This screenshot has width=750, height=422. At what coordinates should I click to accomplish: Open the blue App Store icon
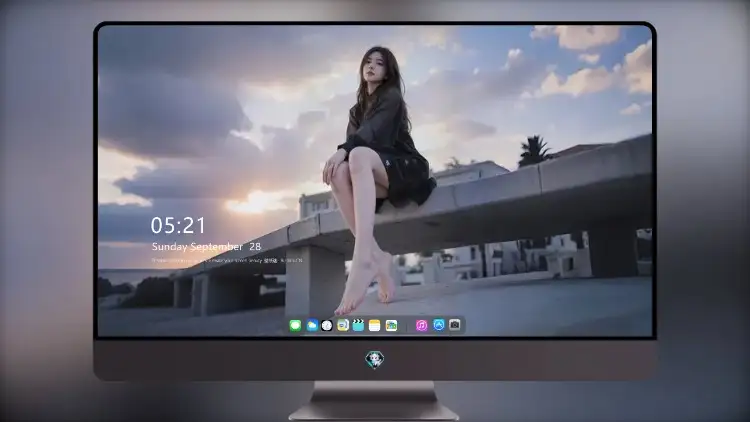(x=439, y=325)
